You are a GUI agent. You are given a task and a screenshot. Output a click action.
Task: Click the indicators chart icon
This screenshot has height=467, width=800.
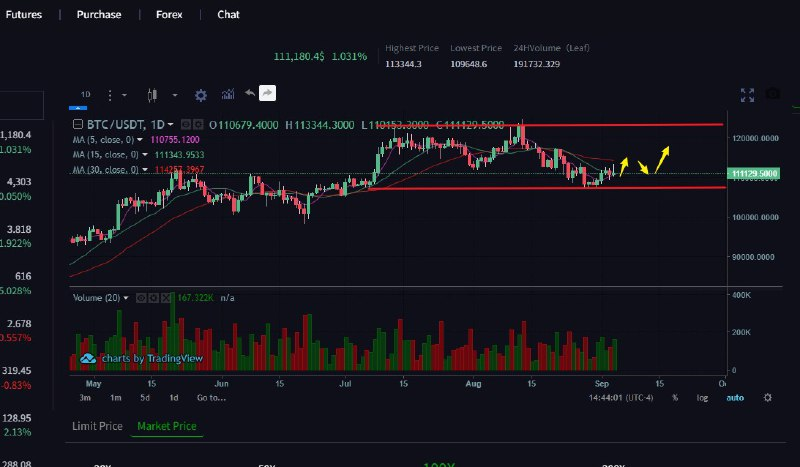coord(227,94)
